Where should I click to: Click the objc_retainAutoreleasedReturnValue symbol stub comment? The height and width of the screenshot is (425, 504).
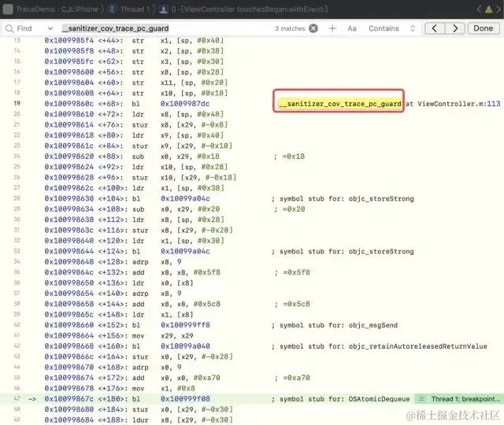tap(380, 346)
